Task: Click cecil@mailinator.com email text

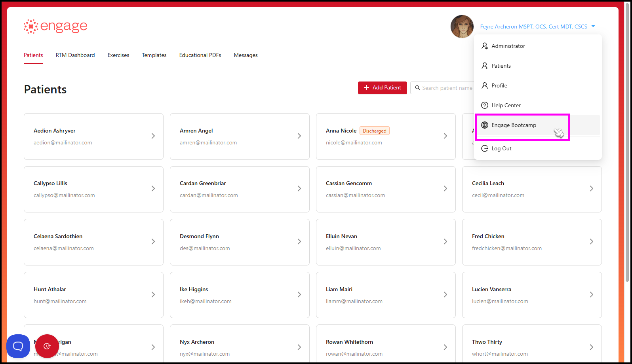Action: click(x=498, y=195)
